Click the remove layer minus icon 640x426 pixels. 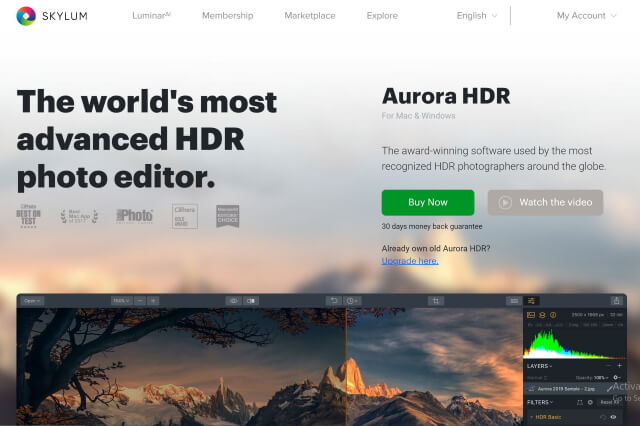[609, 366]
